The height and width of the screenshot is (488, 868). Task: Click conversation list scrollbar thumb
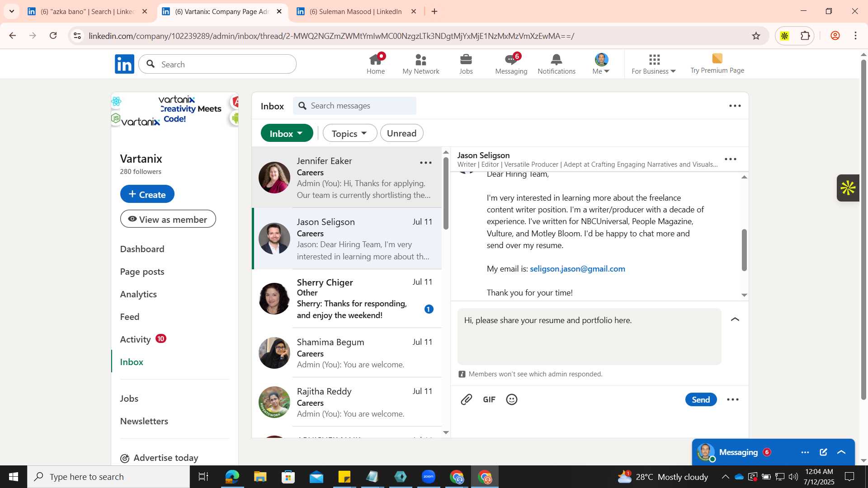pyautogui.click(x=446, y=193)
